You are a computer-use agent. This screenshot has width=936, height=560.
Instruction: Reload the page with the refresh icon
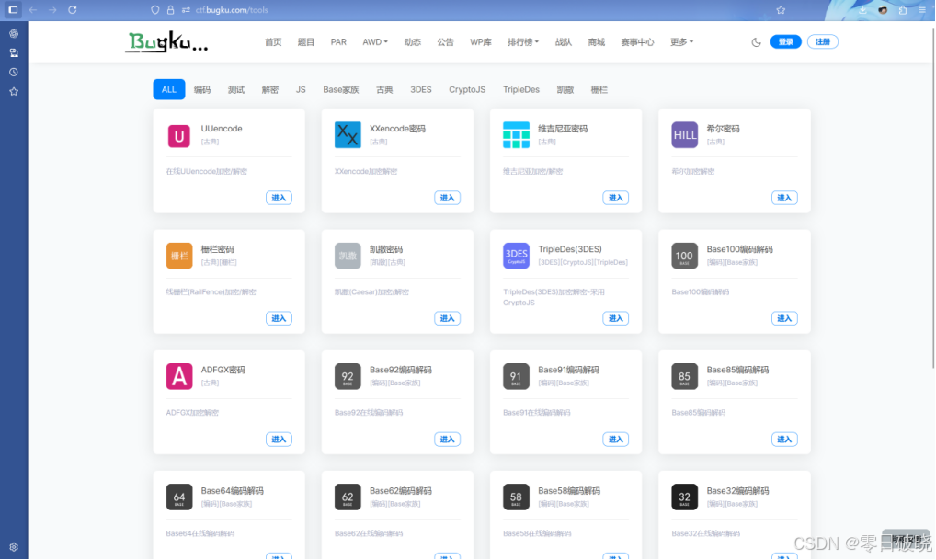(73, 9)
